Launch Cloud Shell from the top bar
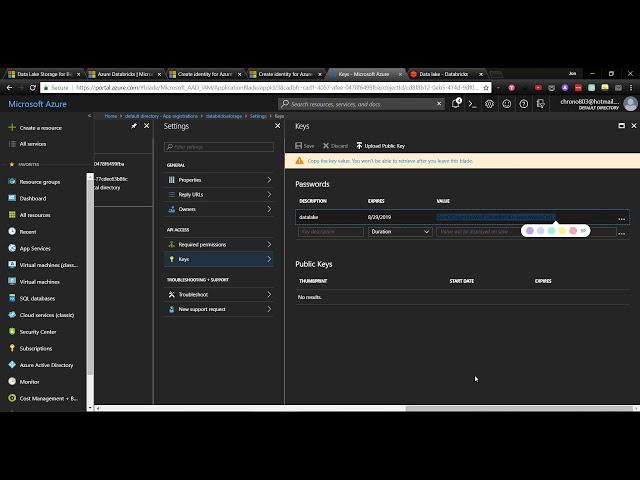 473,104
